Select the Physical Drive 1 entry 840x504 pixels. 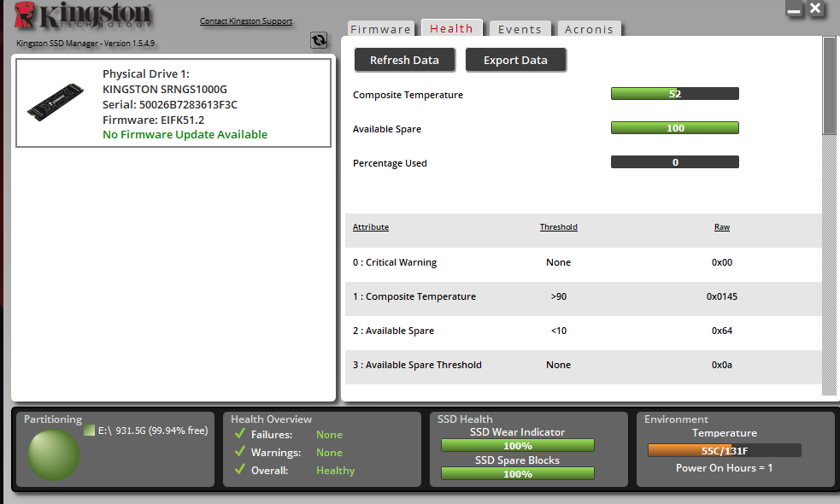[173, 103]
